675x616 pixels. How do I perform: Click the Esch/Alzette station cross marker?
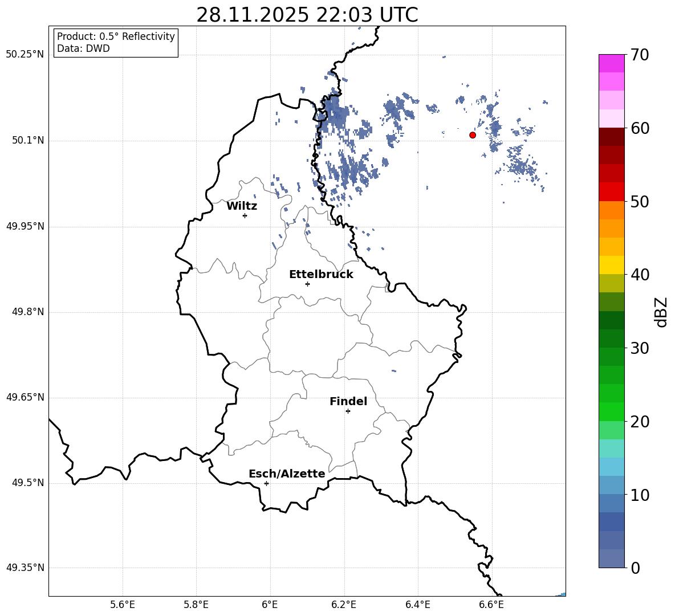[x=266, y=483]
